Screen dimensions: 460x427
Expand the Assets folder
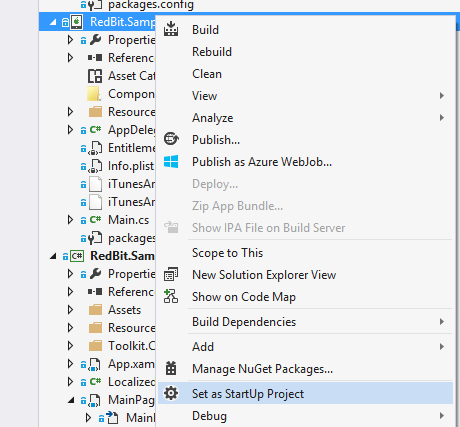(70, 310)
